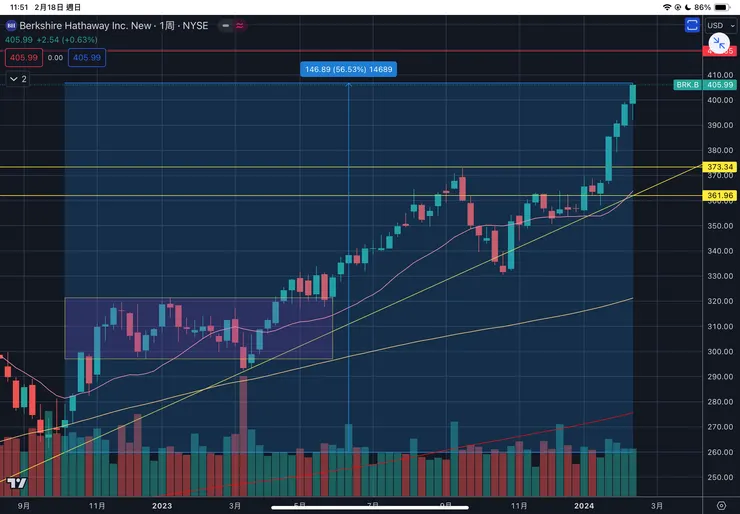Tap the 146.89 (56.53%) measurement label
740x514 pixels.
coord(347,69)
